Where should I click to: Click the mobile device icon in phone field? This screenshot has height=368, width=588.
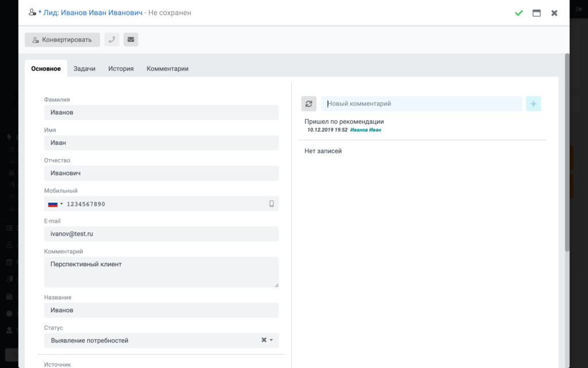pyautogui.click(x=272, y=204)
